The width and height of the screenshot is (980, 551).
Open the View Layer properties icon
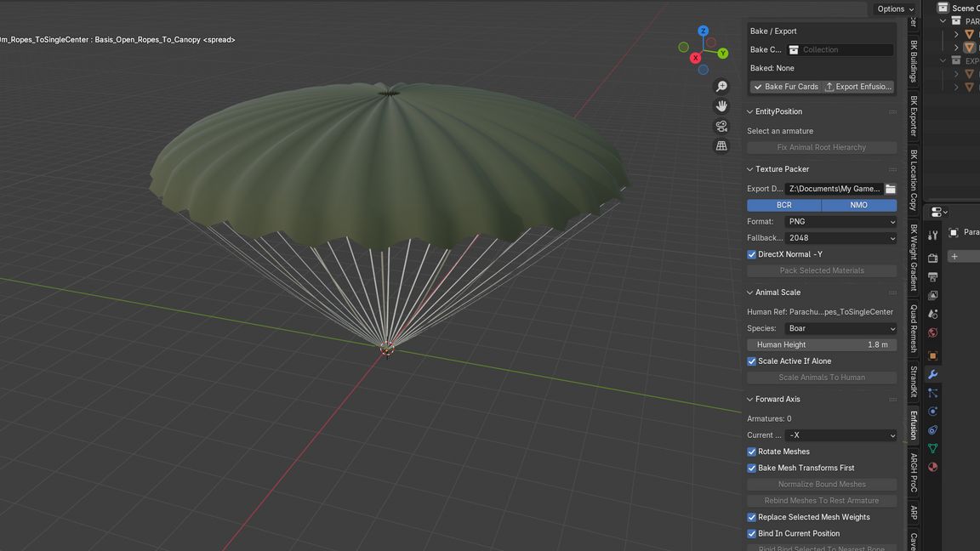tap(932, 295)
